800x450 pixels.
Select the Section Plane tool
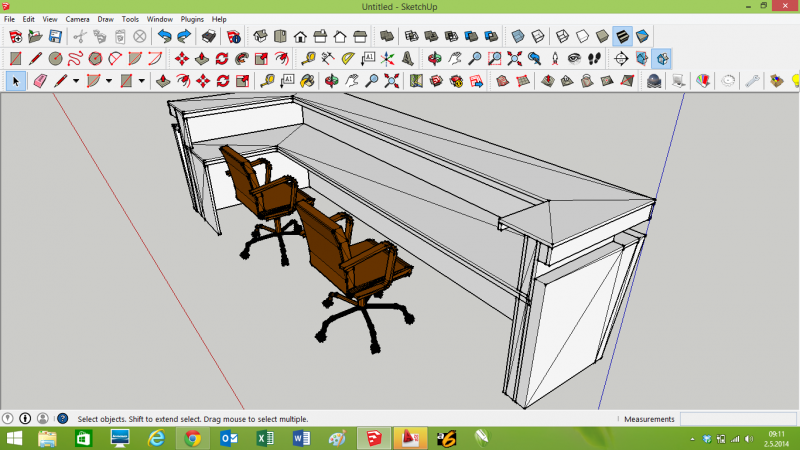621,59
